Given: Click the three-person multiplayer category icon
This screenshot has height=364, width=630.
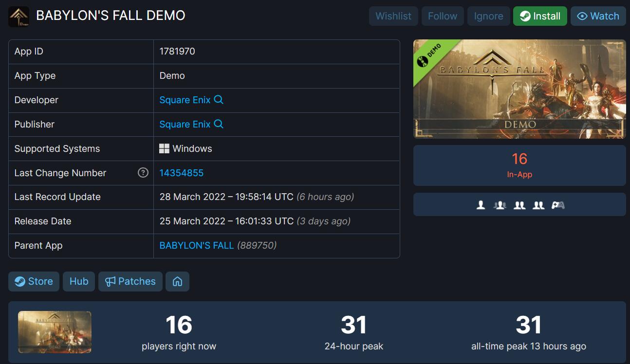Looking at the screenshot, I should [500, 205].
